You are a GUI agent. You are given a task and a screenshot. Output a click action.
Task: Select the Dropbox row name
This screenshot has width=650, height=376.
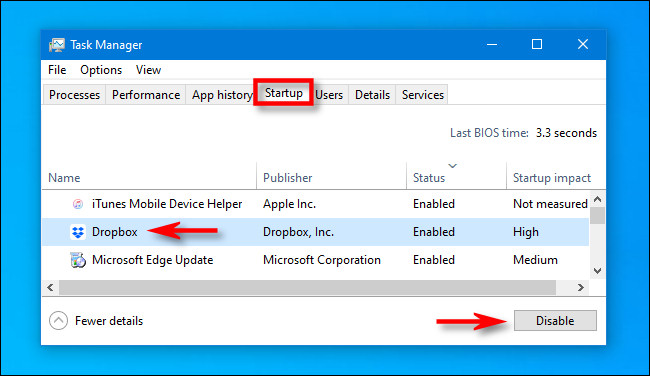pyautogui.click(x=114, y=232)
